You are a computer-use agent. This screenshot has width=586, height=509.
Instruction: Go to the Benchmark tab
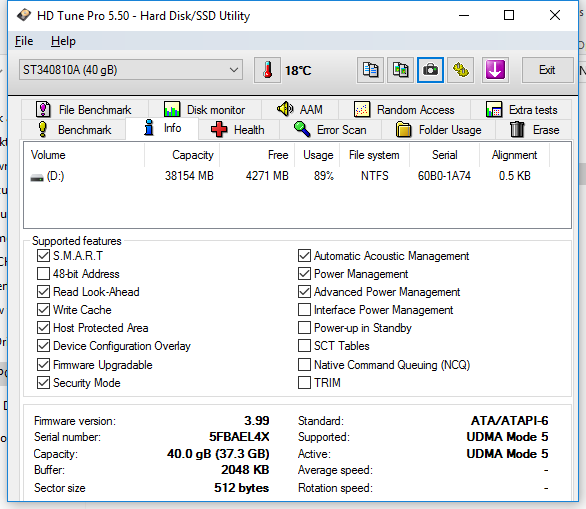[74, 130]
